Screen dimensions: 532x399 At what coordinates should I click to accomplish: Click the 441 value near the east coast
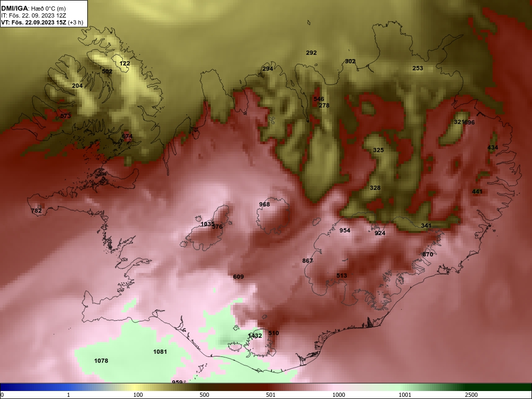click(477, 192)
